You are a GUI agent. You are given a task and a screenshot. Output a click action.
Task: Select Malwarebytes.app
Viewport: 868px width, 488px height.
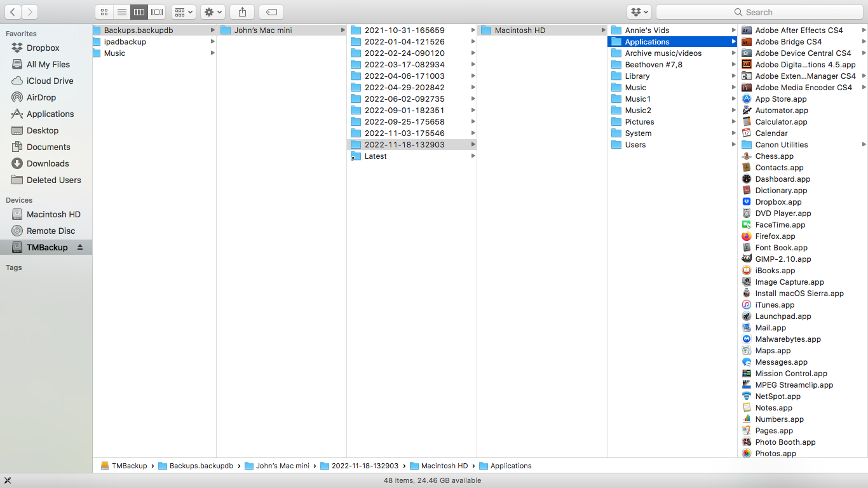[788, 339]
